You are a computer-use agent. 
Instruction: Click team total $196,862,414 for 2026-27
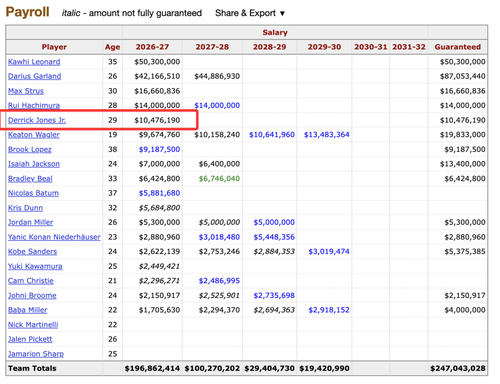tap(152, 368)
